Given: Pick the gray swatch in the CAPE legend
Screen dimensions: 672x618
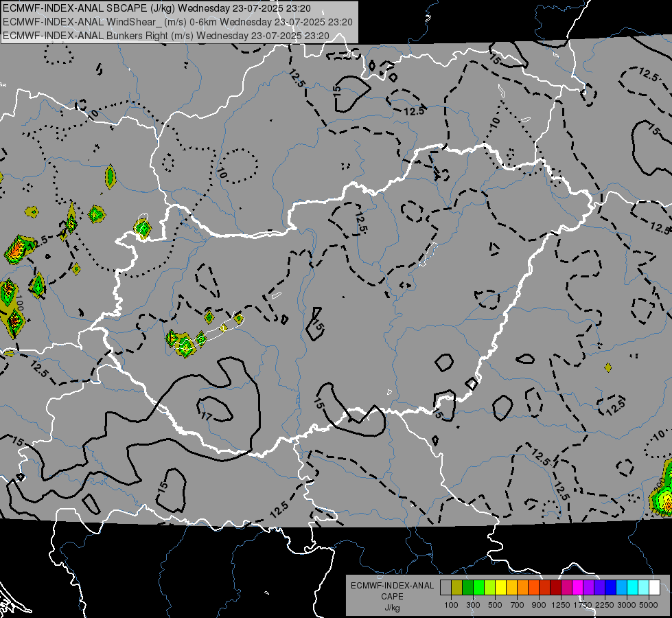Looking at the screenshot, I should point(445,588).
